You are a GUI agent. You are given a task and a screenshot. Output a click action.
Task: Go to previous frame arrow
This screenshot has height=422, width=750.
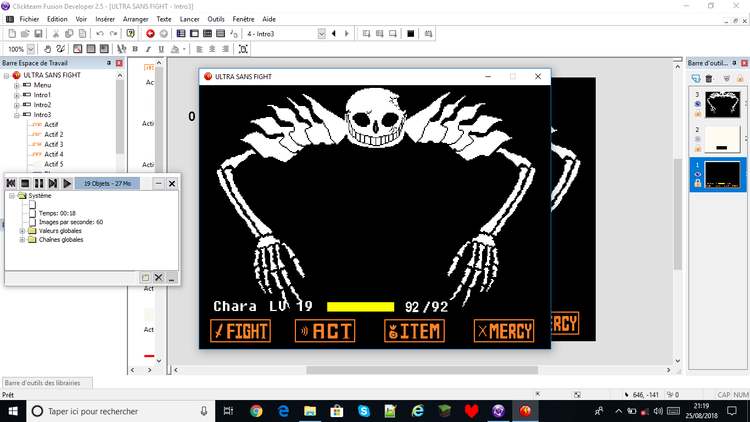[333, 33]
